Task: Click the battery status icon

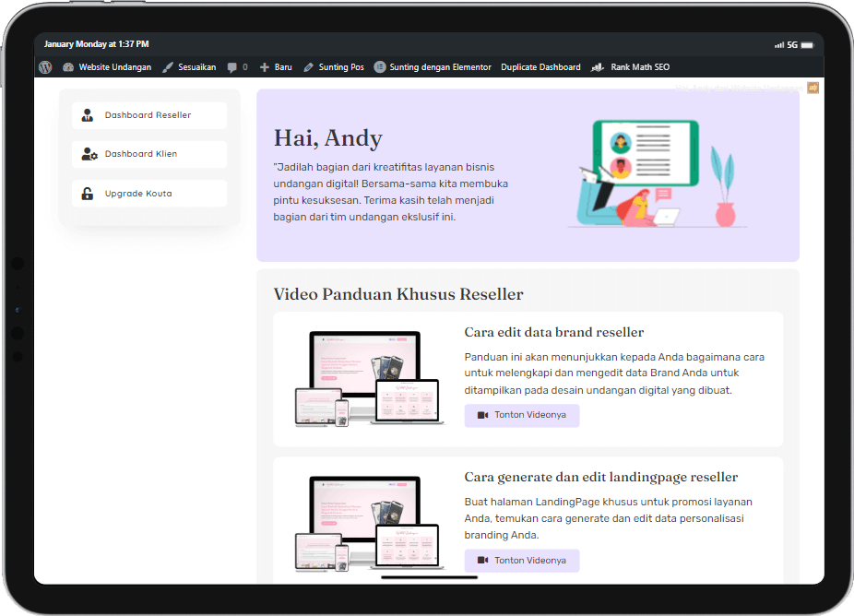Action: [x=807, y=44]
